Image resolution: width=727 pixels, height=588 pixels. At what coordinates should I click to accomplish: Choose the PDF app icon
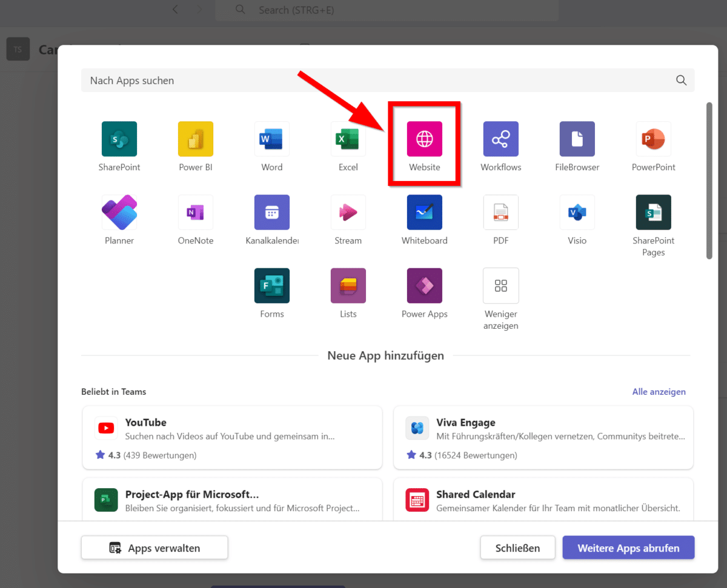pyautogui.click(x=501, y=213)
